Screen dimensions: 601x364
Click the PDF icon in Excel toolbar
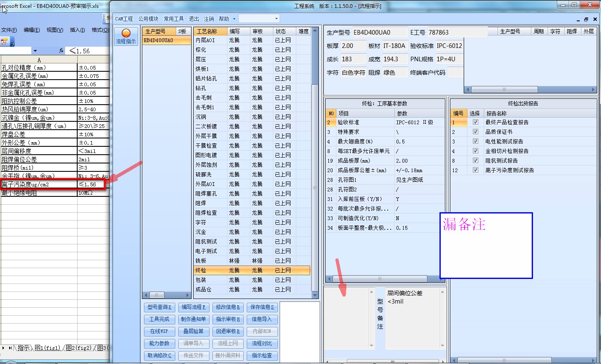[x=5, y=41]
